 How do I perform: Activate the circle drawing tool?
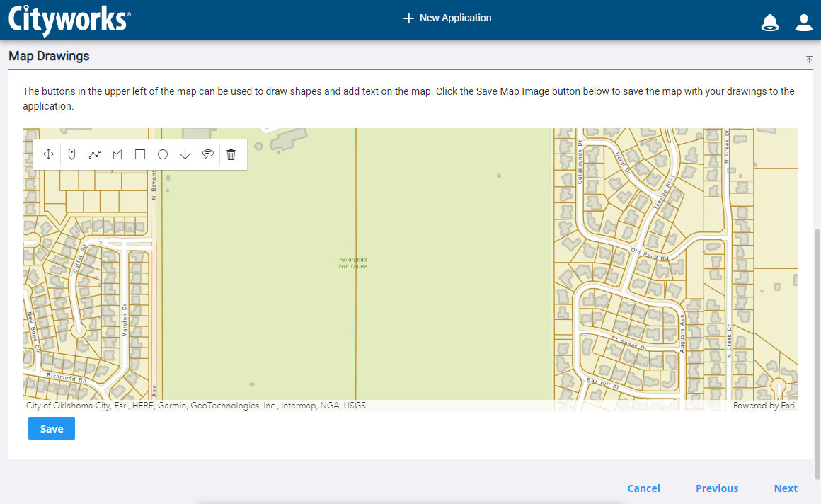[x=163, y=154]
